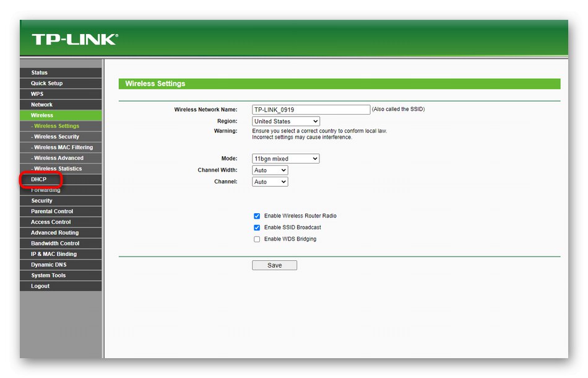
Task: Click the 'Channel Width:' label
Action: 217,170
